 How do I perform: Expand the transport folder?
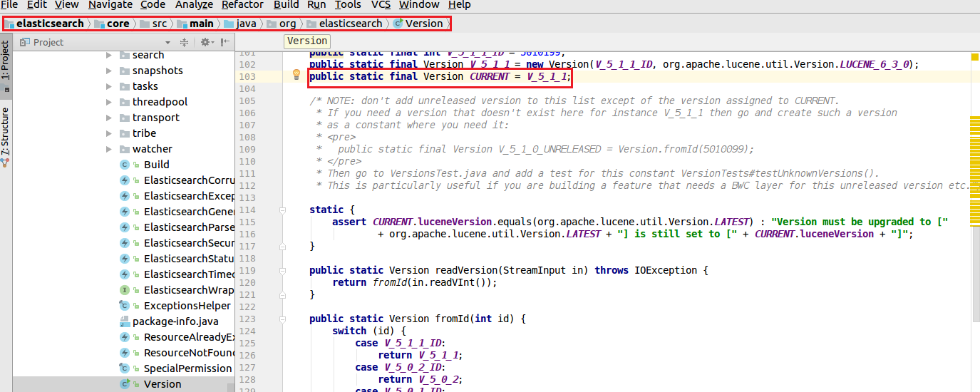point(109,118)
